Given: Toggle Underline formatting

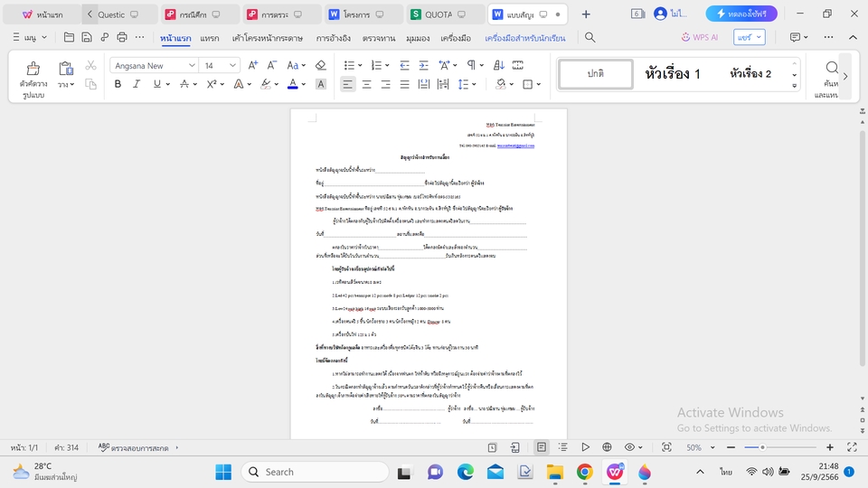Looking at the screenshot, I should 157,84.
